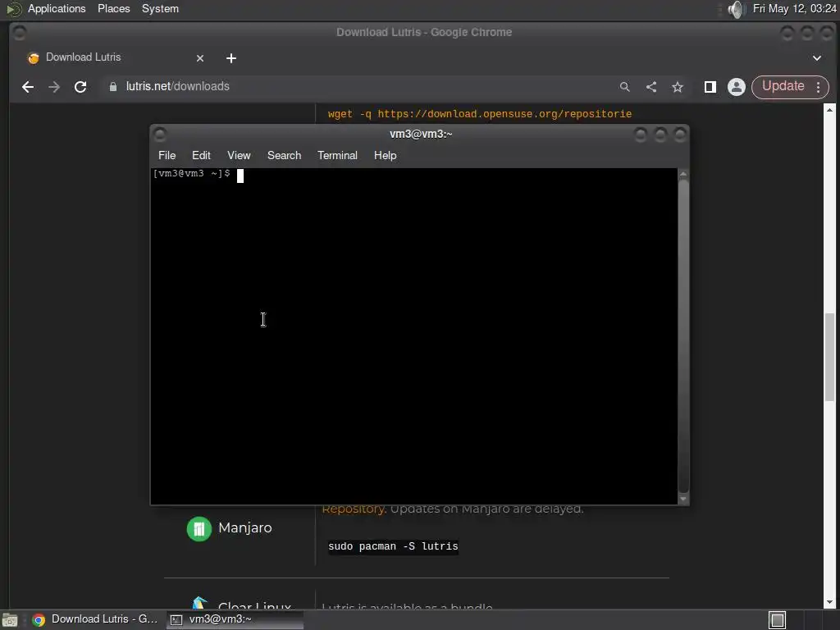840x630 pixels.
Task: Open Chrome profile avatar
Action: (x=737, y=87)
